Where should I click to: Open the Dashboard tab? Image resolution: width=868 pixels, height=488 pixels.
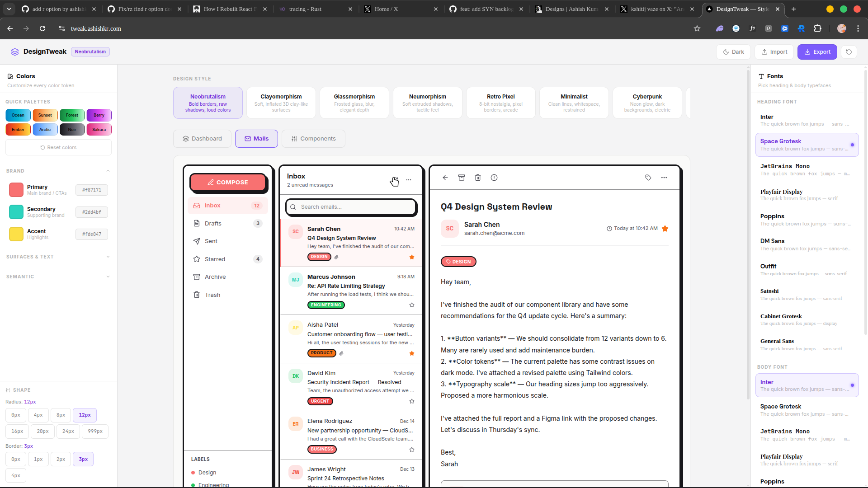(x=202, y=139)
